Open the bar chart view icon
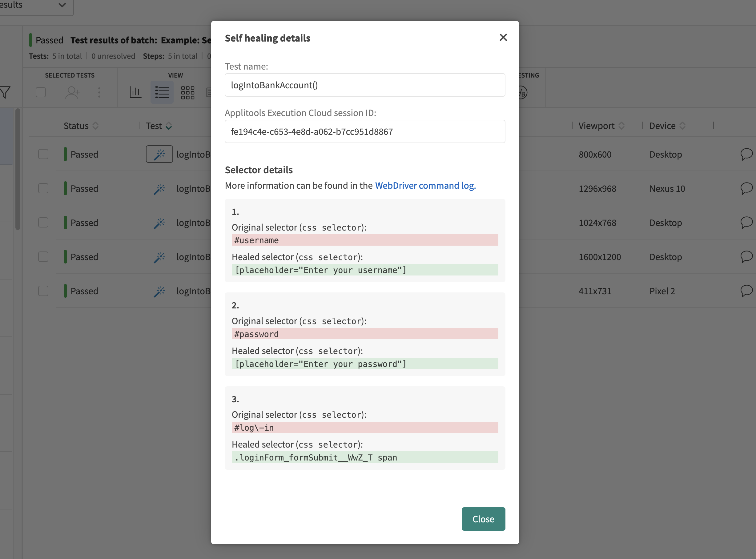The height and width of the screenshot is (559, 756). click(135, 92)
